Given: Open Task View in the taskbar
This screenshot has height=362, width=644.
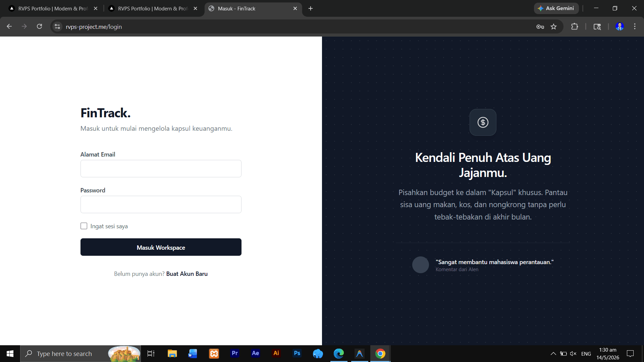Looking at the screenshot, I should 151,354.
